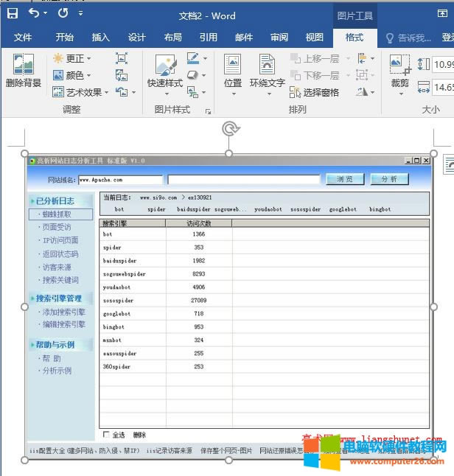Click the picture rotation handle
This screenshot has width=454, height=476.
[230, 129]
